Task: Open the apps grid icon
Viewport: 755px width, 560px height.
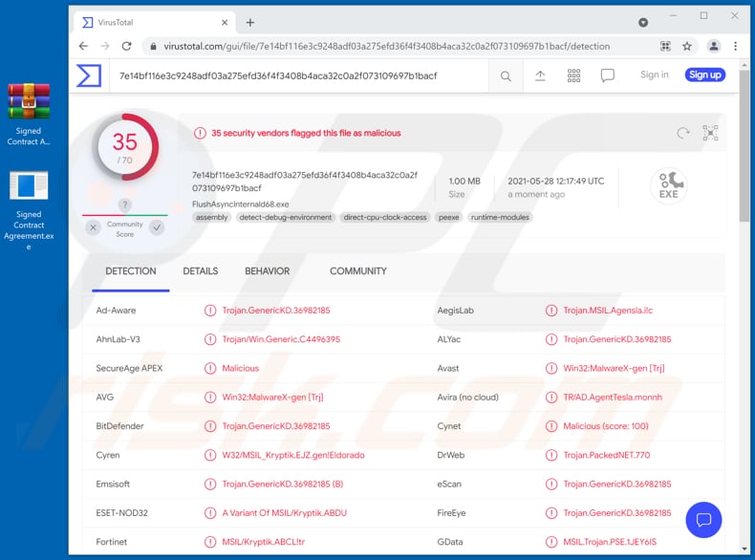Action: pos(573,75)
